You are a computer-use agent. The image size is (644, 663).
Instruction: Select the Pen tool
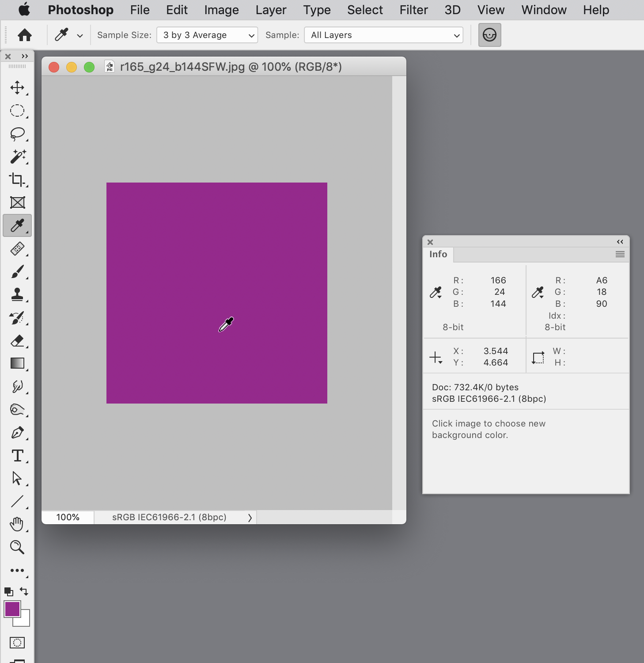(18, 433)
